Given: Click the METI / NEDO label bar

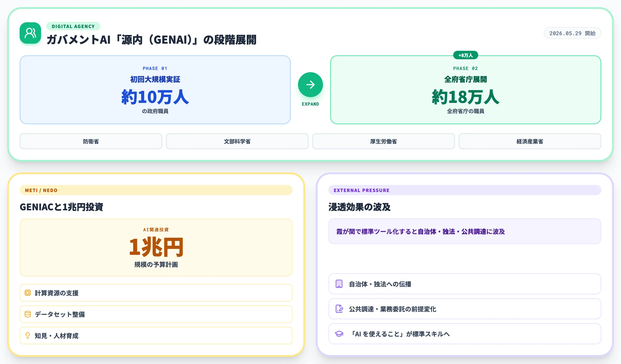Looking at the screenshot, I should pyautogui.click(x=156, y=190).
